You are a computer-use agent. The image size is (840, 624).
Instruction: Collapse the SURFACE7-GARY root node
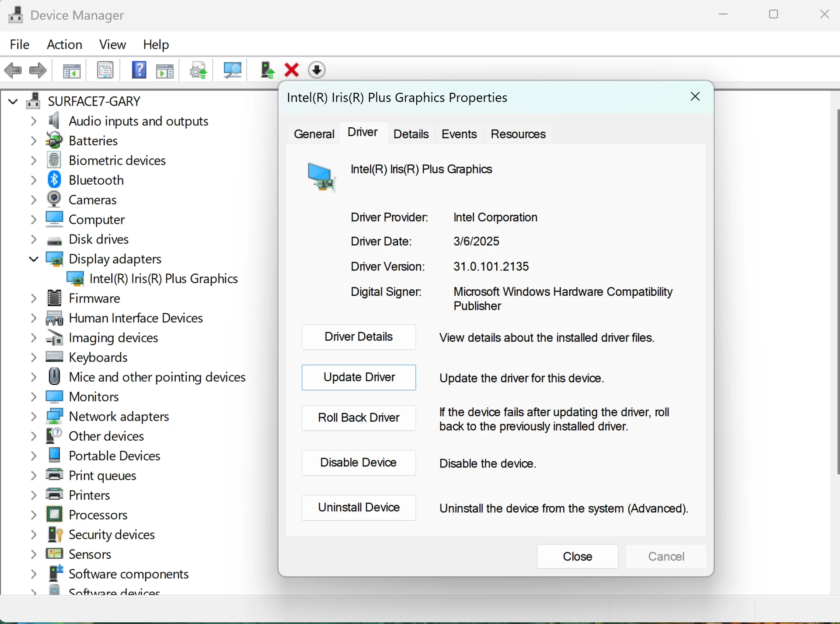[13, 102]
